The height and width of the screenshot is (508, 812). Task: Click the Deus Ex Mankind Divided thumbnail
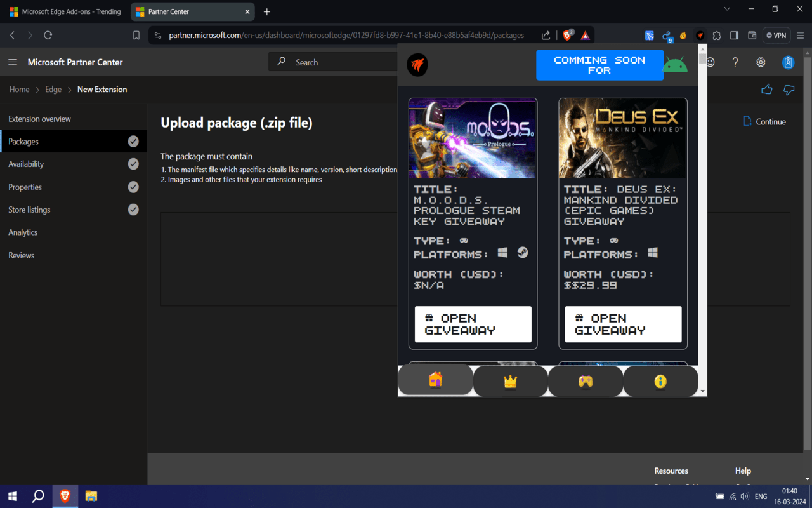(623, 138)
